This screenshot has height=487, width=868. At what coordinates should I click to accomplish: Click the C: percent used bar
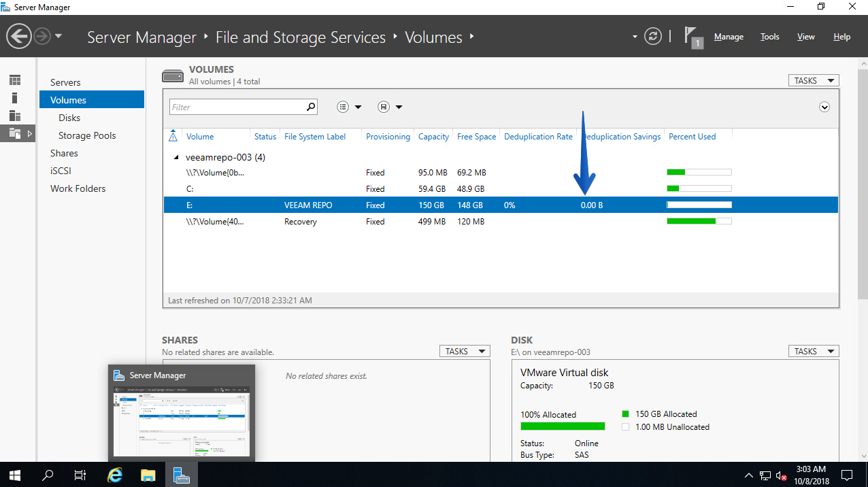click(x=699, y=188)
